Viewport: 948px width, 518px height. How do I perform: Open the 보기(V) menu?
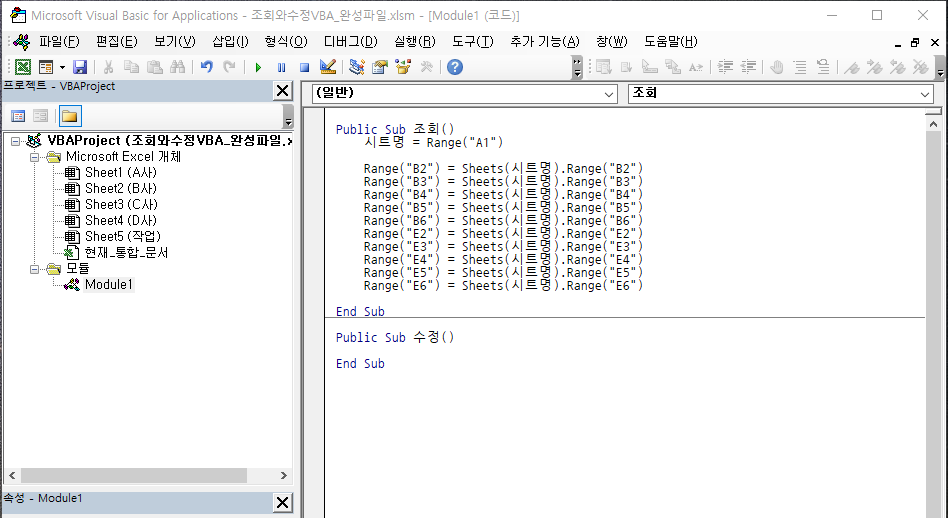(x=175, y=42)
